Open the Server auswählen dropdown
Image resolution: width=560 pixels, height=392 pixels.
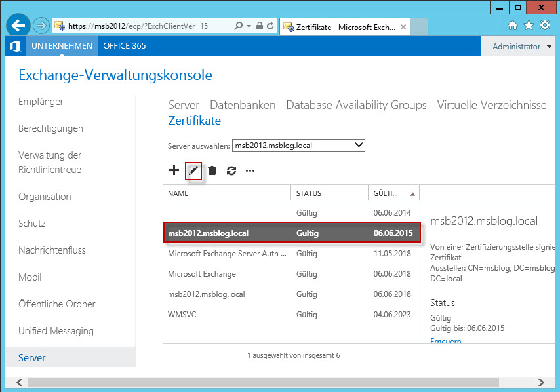[298, 146]
